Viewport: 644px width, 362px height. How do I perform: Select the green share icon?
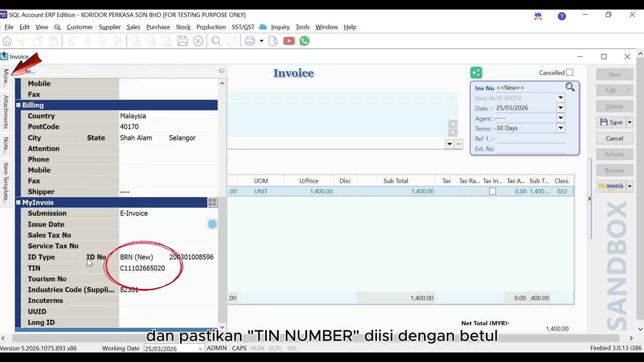pos(476,73)
